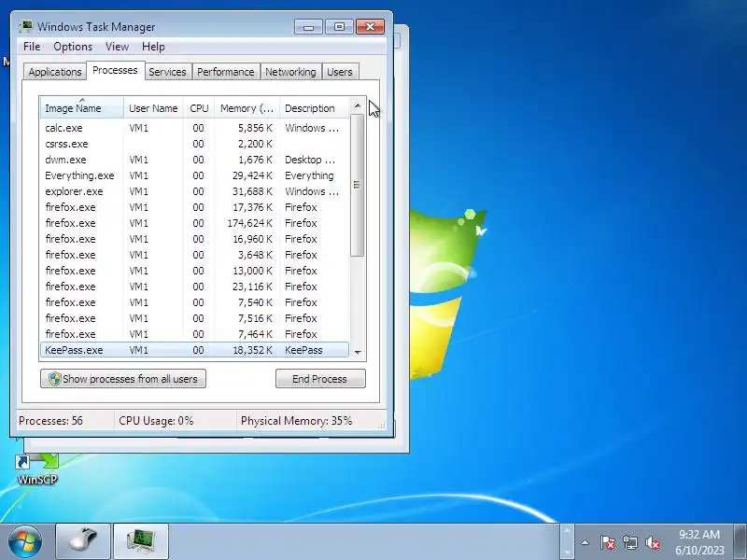Click the Physical Memory: 35% status

(x=296, y=421)
